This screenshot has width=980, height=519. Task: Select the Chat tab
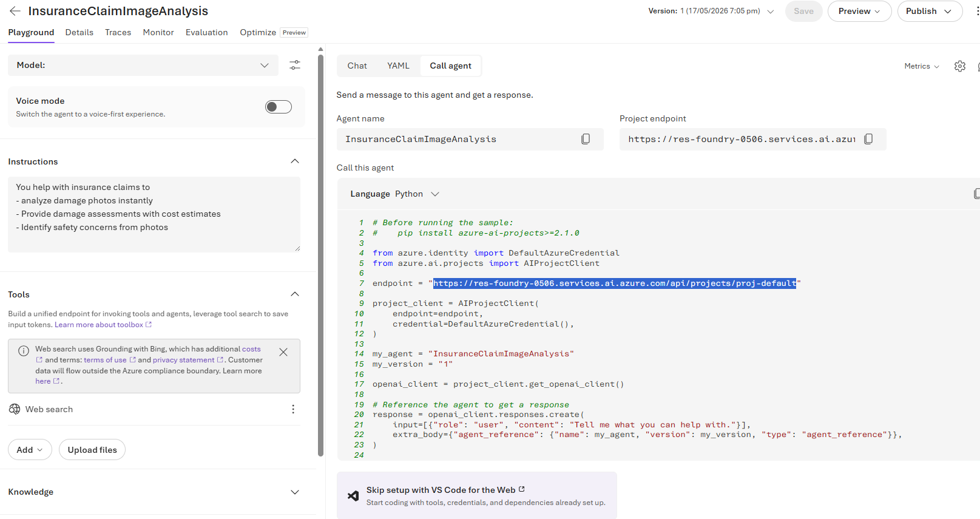coord(357,66)
